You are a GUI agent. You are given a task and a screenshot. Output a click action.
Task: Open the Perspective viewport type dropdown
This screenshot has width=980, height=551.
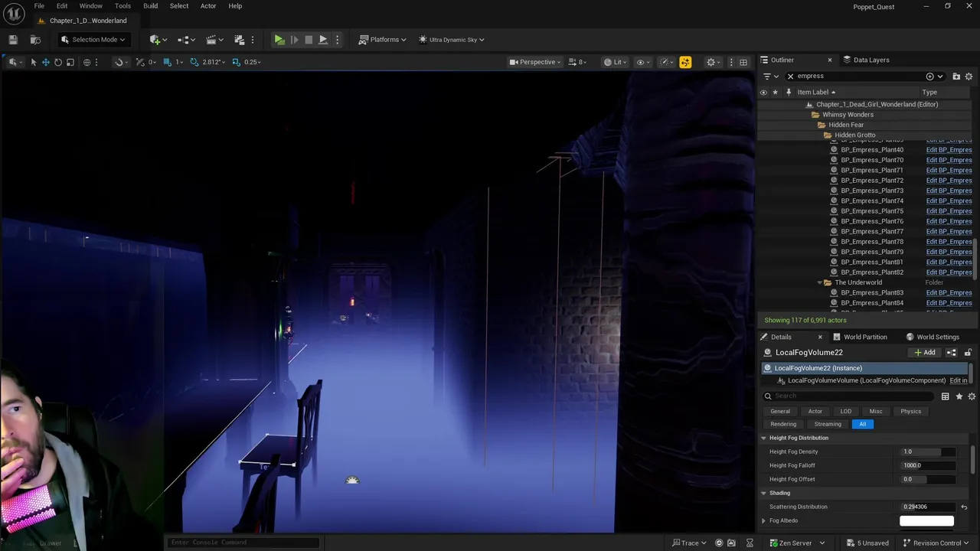[x=535, y=62]
